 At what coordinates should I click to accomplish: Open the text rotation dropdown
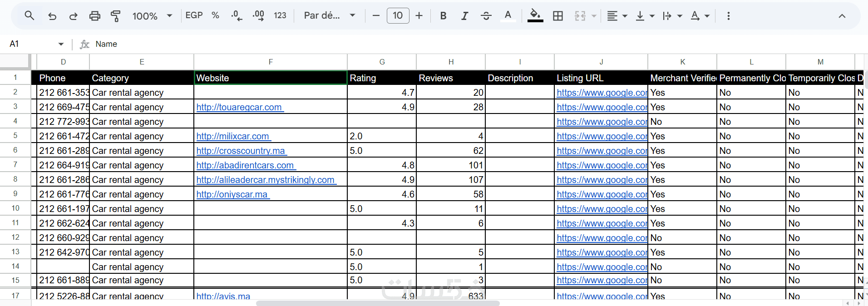click(x=700, y=16)
